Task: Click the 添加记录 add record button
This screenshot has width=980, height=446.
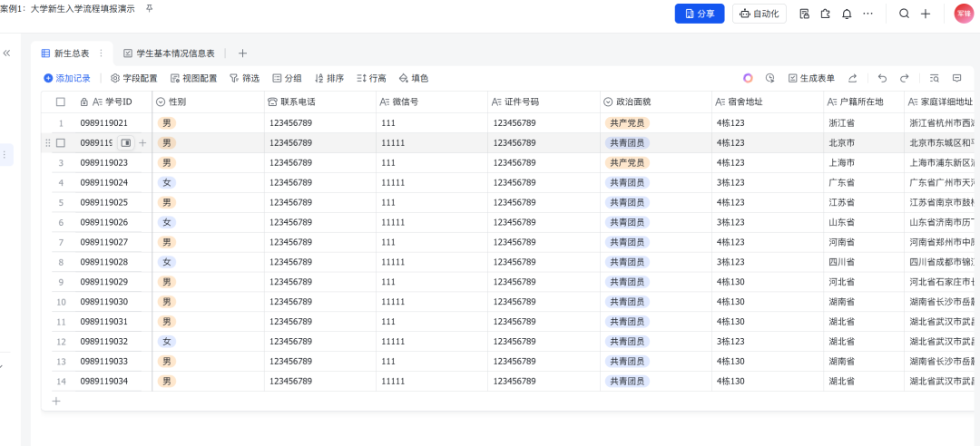Action: tap(67, 79)
